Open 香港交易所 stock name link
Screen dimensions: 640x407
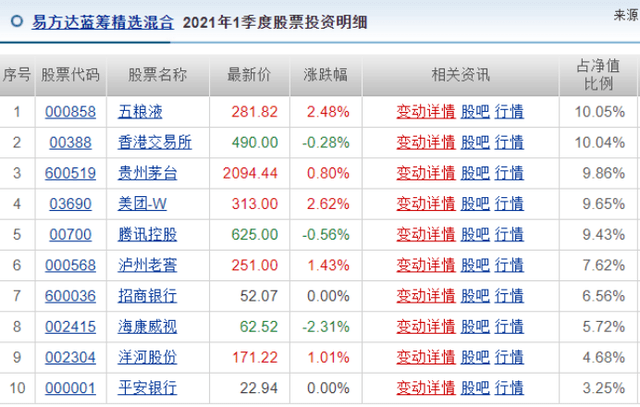(155, 142)
